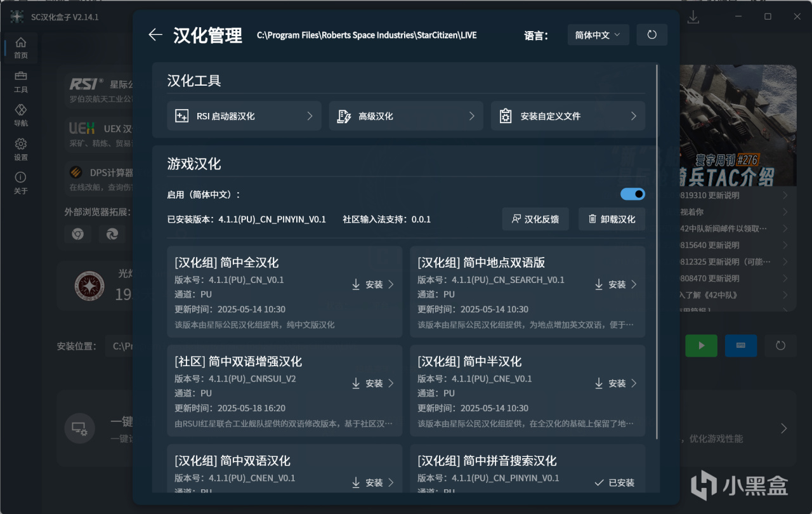Install [汉化组] 简中全汉化 package

(x=373, y=285)
